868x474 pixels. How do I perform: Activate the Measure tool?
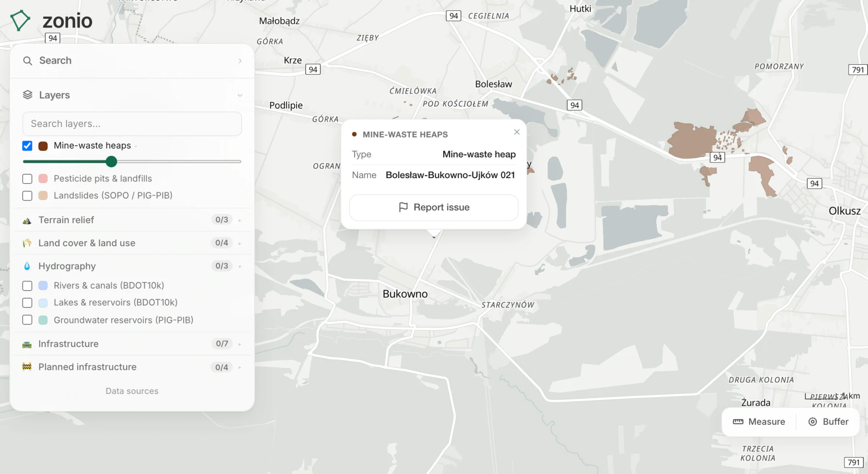pos(759,422)
